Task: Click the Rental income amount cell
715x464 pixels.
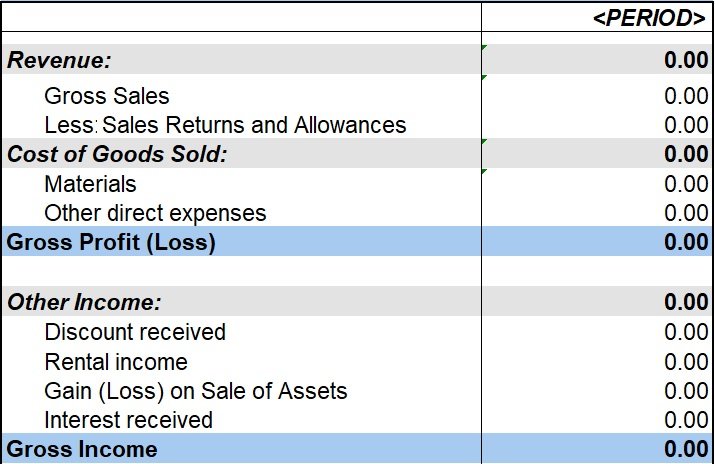Action: pyautogui.click(x=597, y=361)
